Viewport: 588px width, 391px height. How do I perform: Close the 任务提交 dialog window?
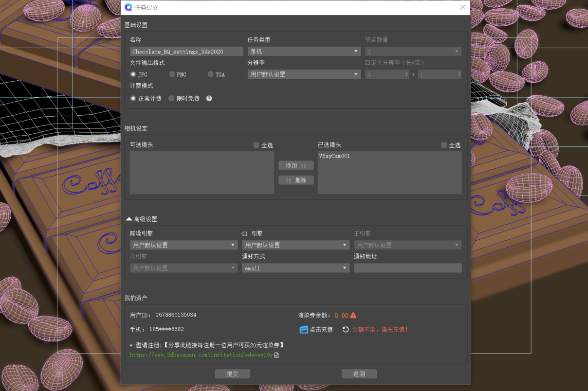tap(463, 7)
